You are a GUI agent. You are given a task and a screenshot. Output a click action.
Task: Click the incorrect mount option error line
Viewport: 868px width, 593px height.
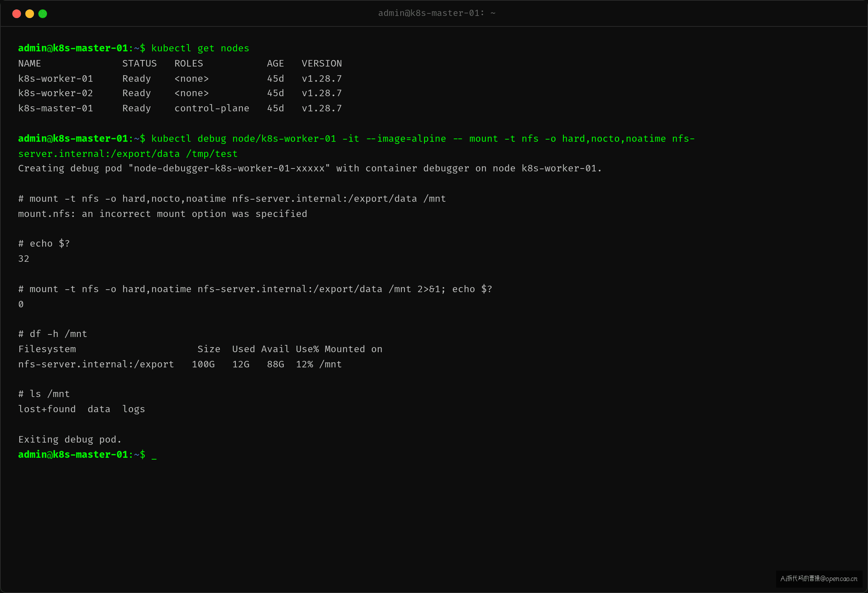click(162, 214)
